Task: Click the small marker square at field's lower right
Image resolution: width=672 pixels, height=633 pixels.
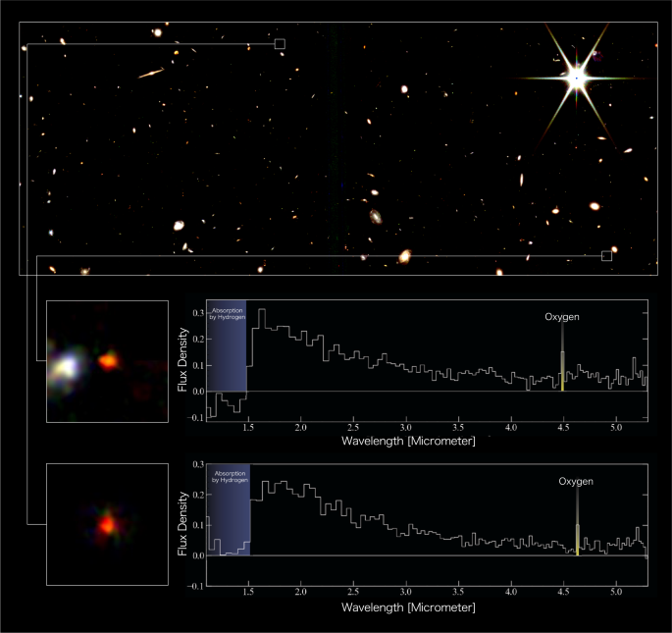Action: point(606,256)
